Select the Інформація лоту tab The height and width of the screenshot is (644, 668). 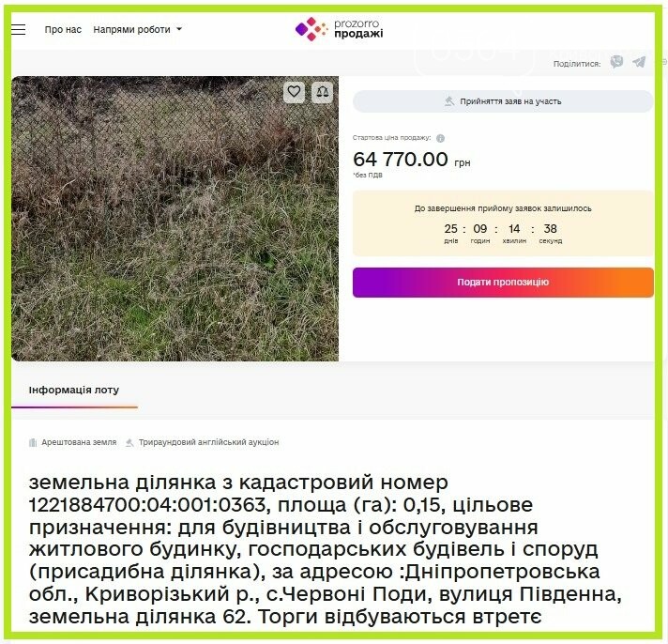pos(74,390)
